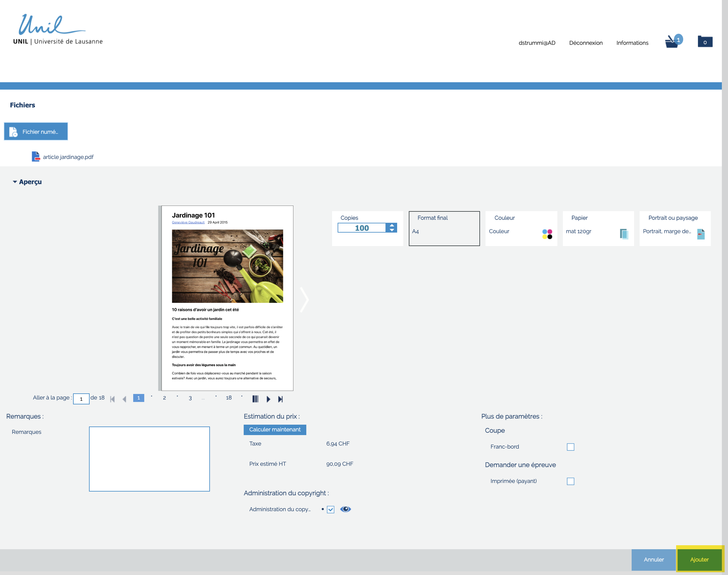Click Déconnexion to log out

pos(586,43)
